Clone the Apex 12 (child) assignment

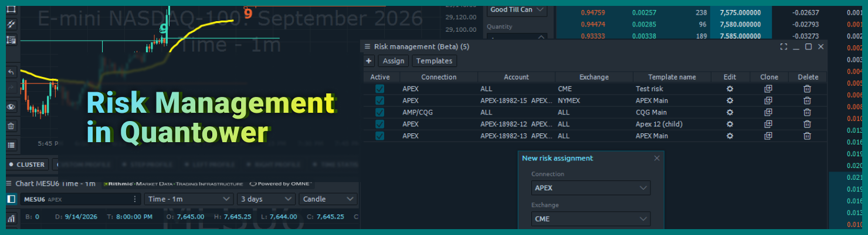[x=768, y=124]
